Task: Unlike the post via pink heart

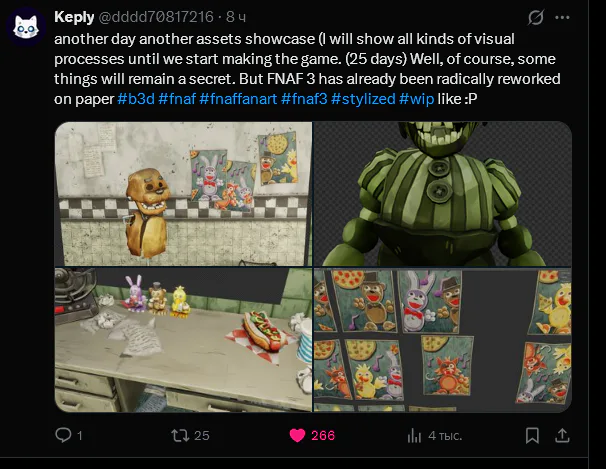Action: [297, 435]
